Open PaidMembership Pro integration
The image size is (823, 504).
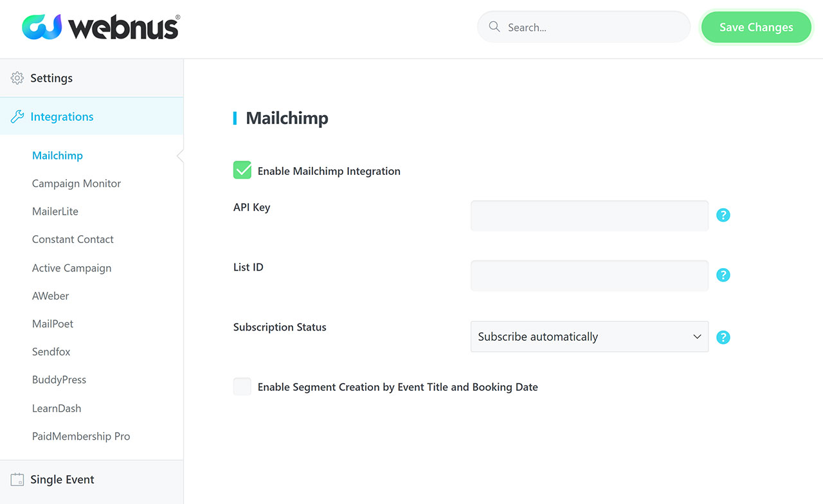81,437
